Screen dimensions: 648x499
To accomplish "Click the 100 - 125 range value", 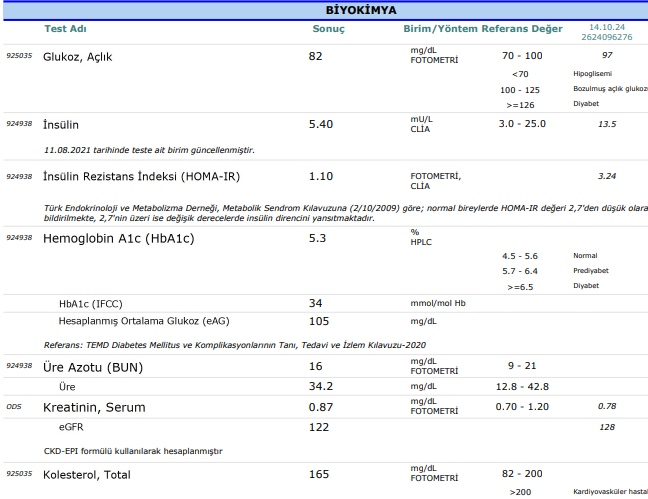I will click(520, 90).
